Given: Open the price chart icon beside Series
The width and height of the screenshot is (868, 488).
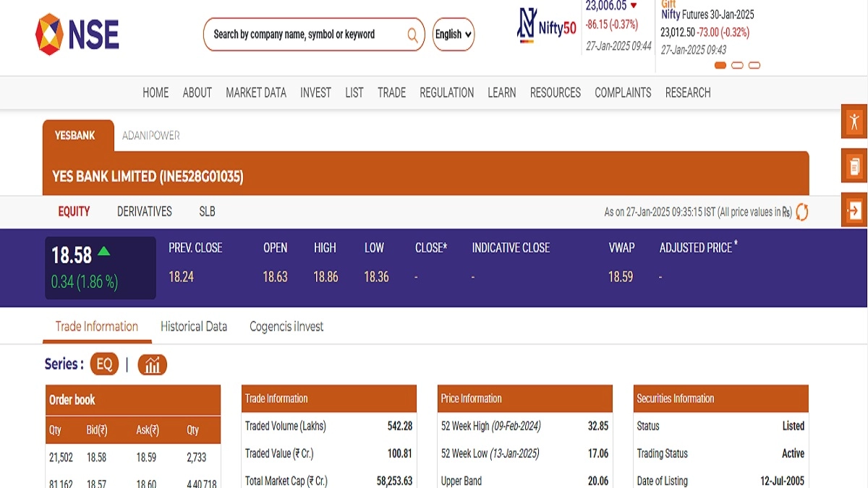Looking at the screenshot, I should [x=152, y=365].
